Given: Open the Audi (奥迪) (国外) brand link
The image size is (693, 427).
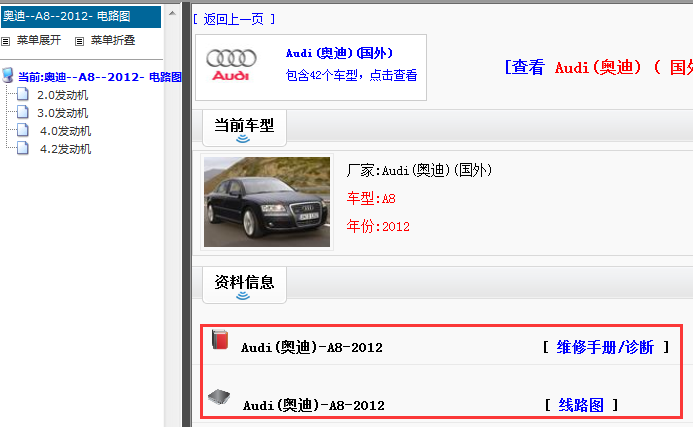Looking at the screenshot, I should [339, 53].
